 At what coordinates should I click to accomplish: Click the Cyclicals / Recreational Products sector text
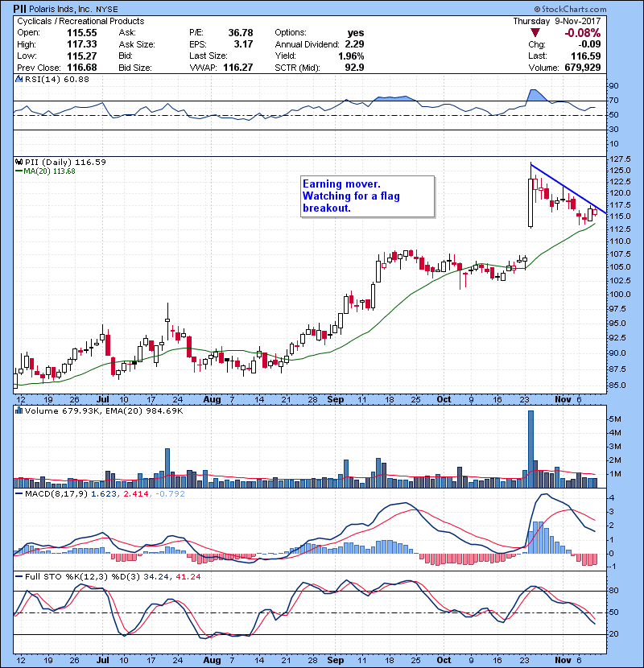point(80,21)
